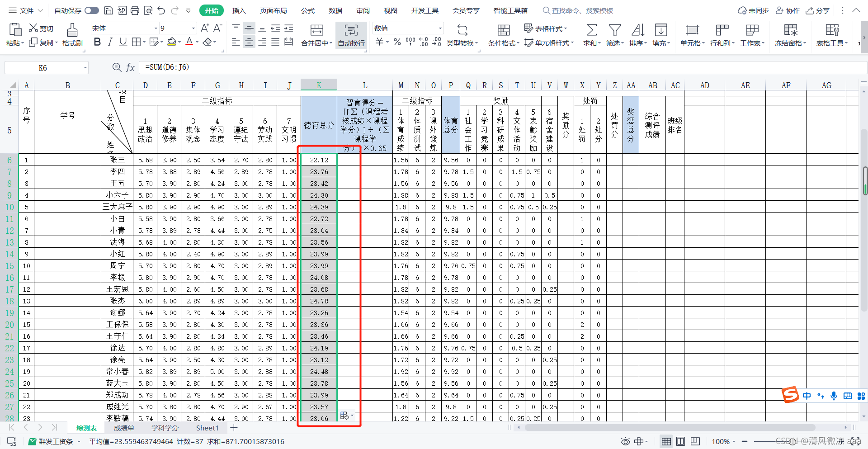
Task: Click the Undo arrow
Action: click(161, 10)
